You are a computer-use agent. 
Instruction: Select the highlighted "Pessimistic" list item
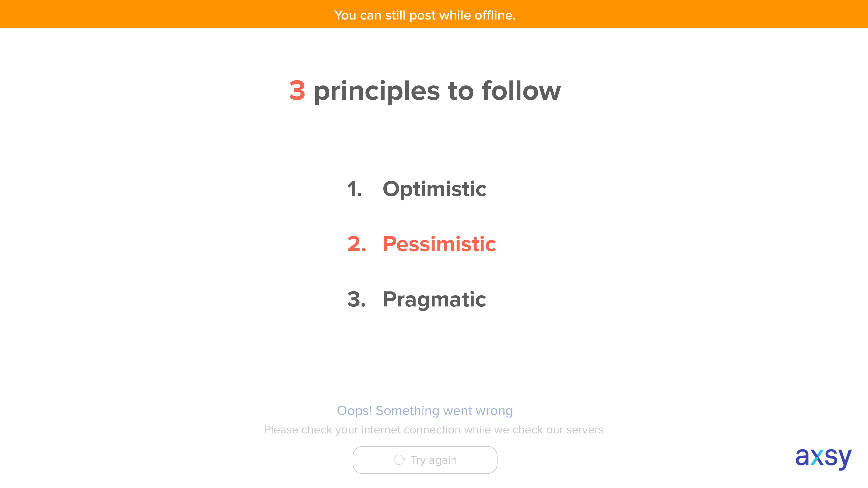click(x=439, y=244)
